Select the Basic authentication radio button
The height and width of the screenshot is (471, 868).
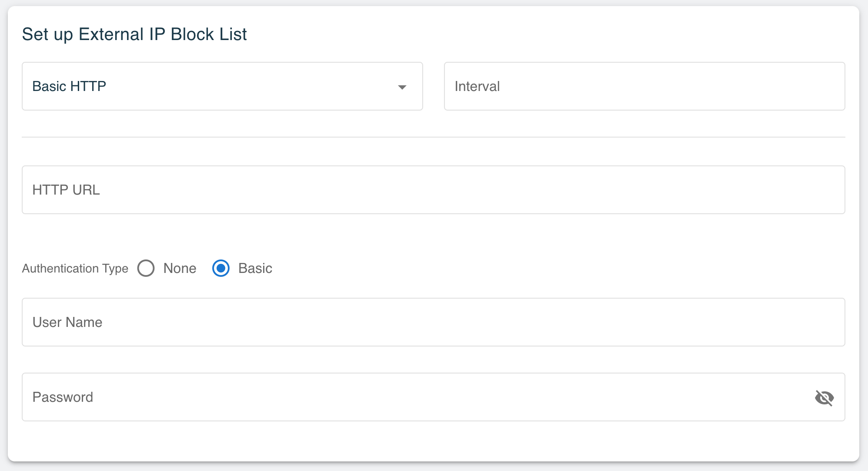click(x=221, y=268)
